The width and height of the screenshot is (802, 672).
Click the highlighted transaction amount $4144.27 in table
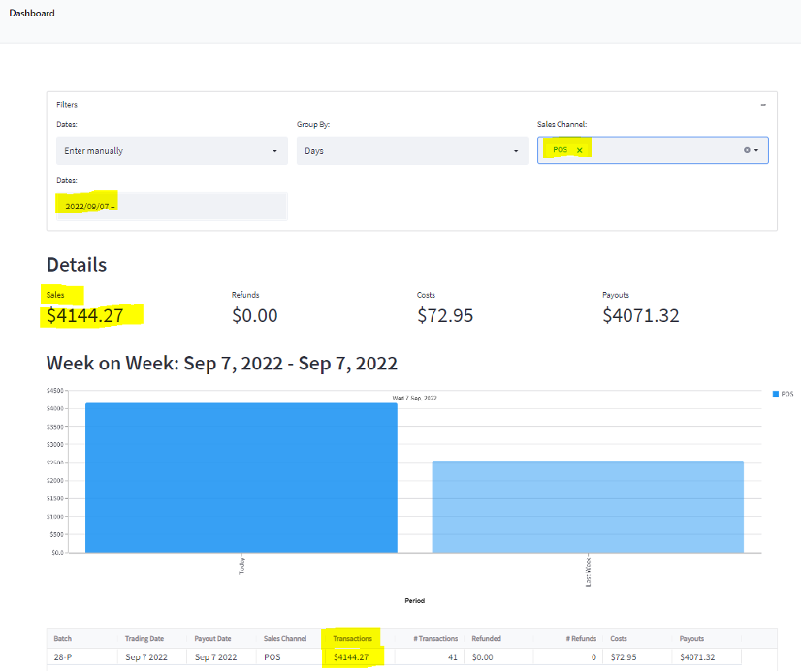[353, 656]
